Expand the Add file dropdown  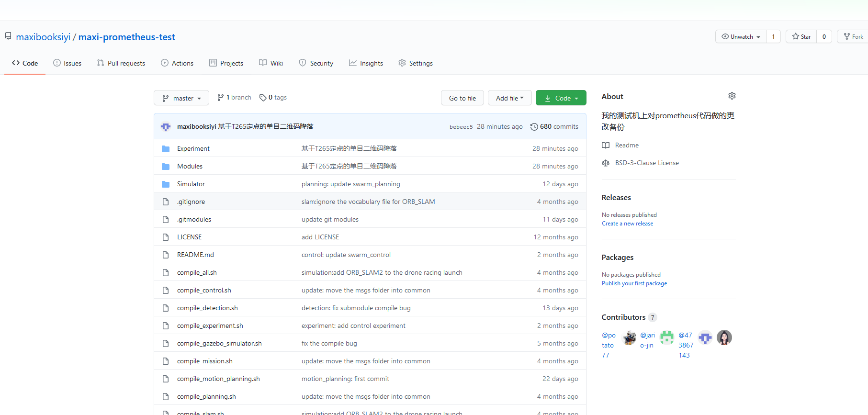509,98
